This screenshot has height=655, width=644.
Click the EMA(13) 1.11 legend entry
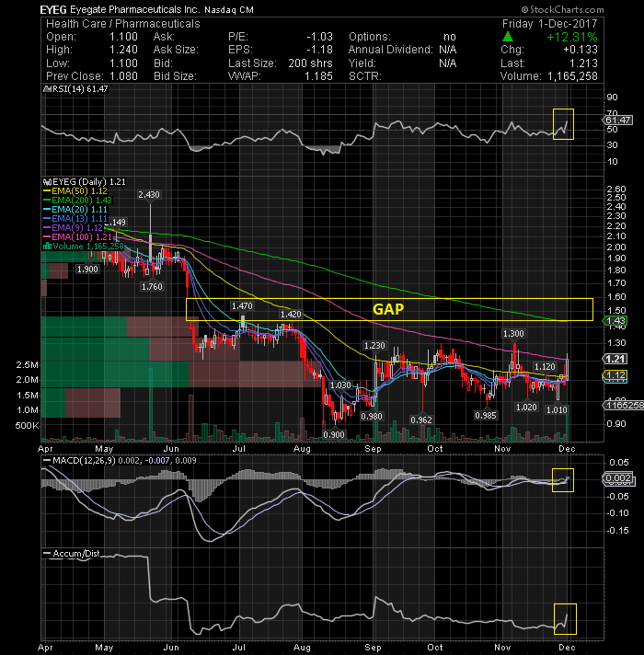(75, 219)
